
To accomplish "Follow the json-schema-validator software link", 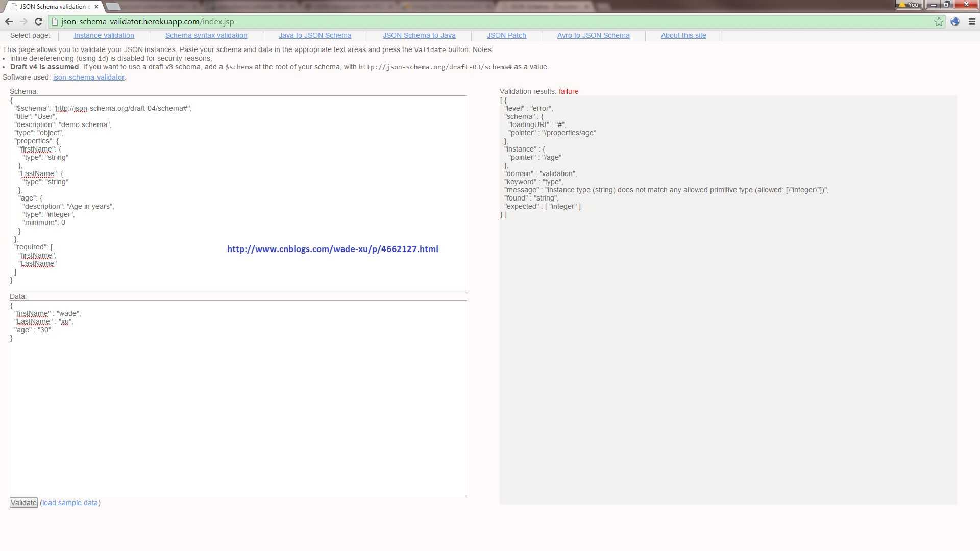I will pyautogui.click(x=88, y=77).
